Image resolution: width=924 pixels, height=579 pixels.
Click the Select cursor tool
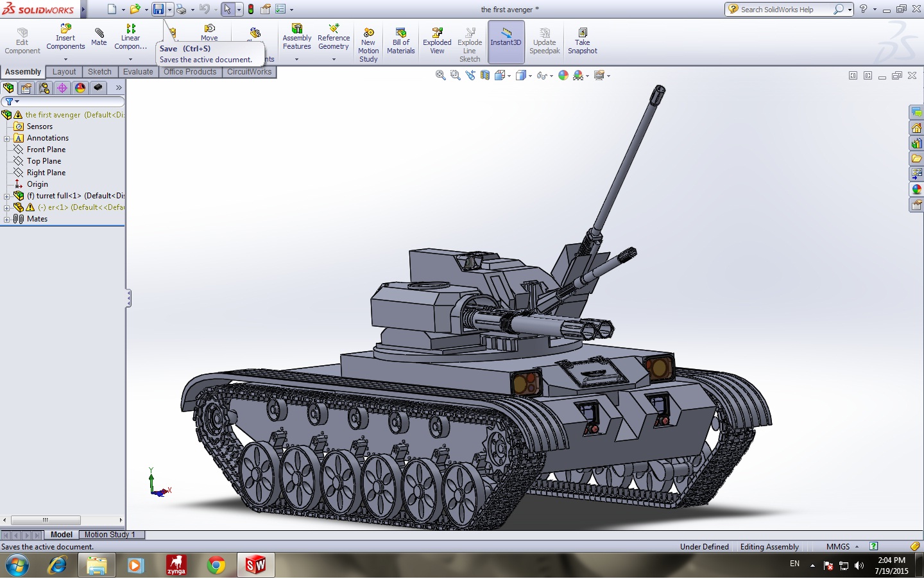click(227, 9)
